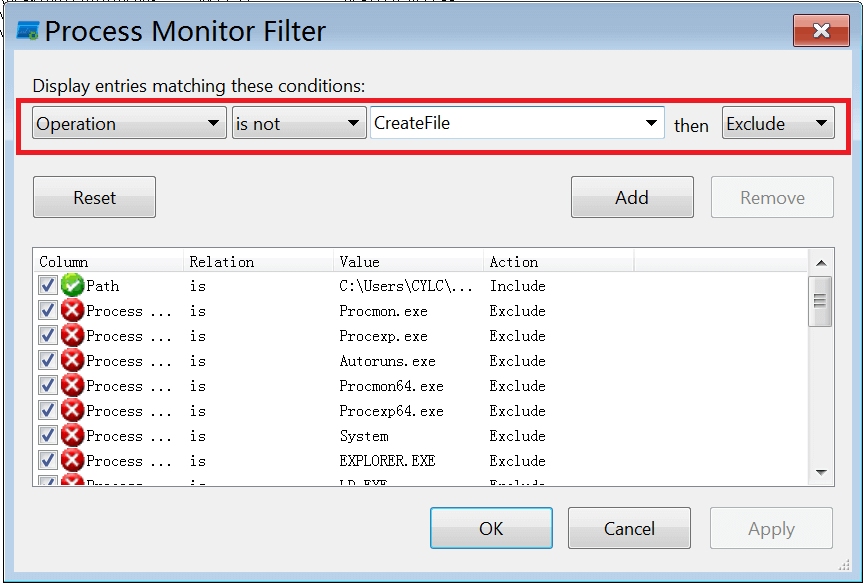Click the Value column header

point(408,262)
